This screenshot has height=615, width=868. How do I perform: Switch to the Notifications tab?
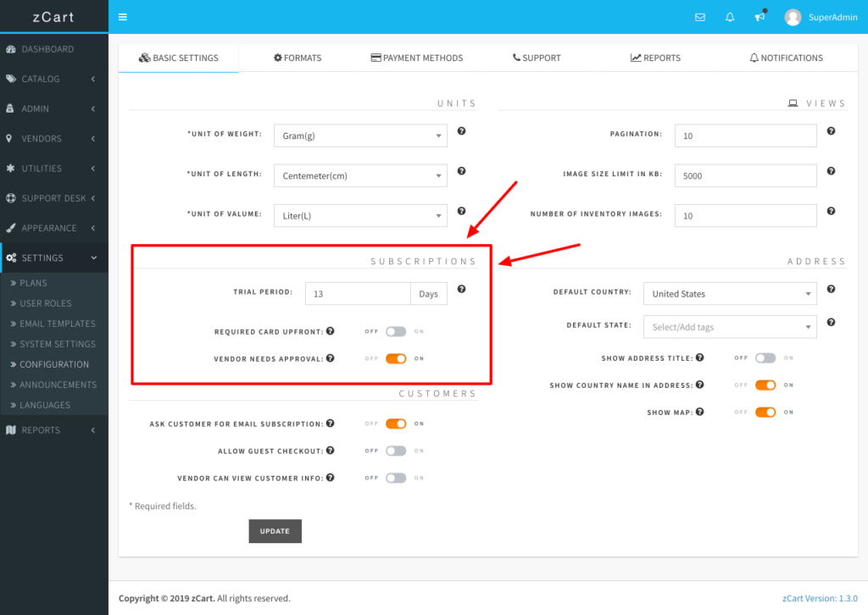click(x=786, y=58)
